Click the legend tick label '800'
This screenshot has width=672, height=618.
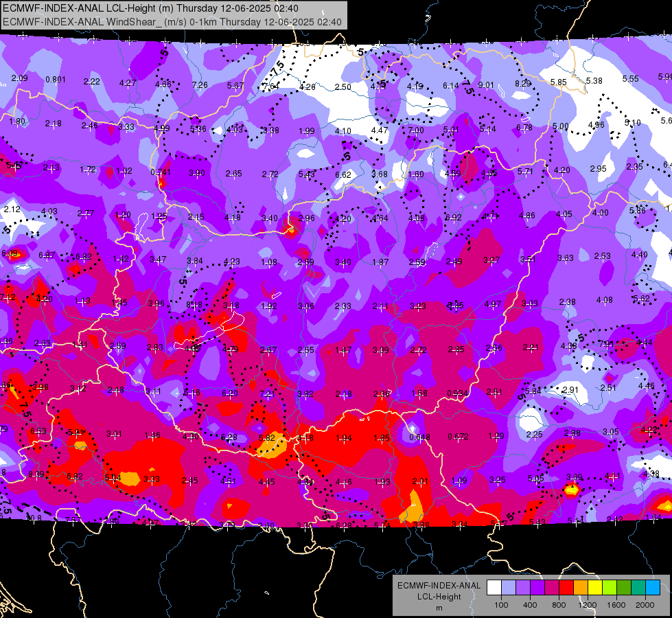(x=559, y=605)
